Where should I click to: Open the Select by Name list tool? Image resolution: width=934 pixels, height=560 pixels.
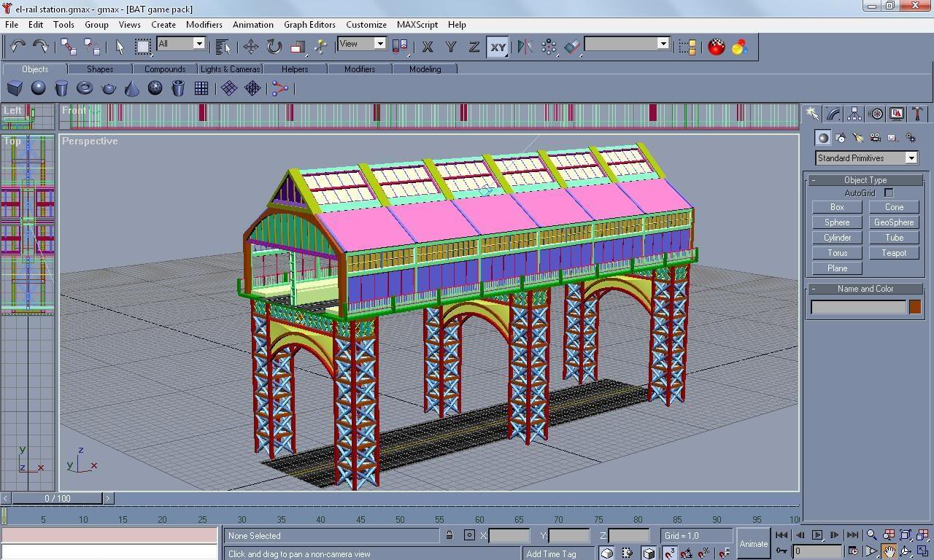click(x=223, y=47)
